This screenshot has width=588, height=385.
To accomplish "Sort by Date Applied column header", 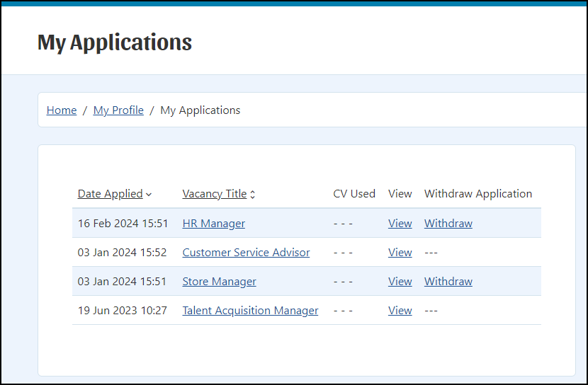I will click(111, 194).
